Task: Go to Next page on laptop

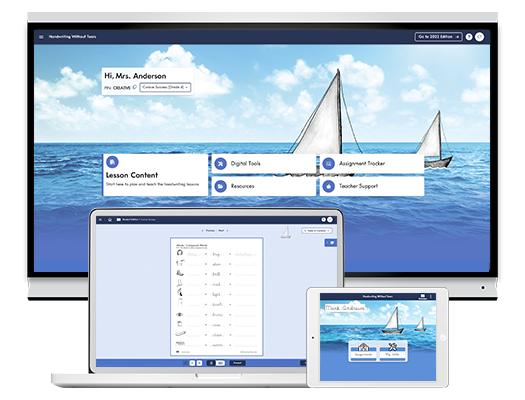Action: [223, 231]
